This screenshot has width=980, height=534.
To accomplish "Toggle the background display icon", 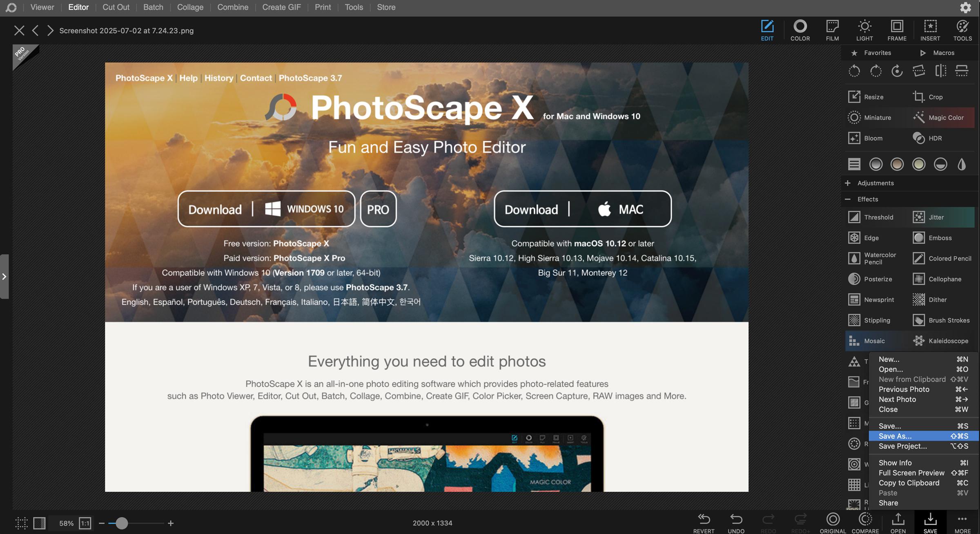I will tap(39, 523).
